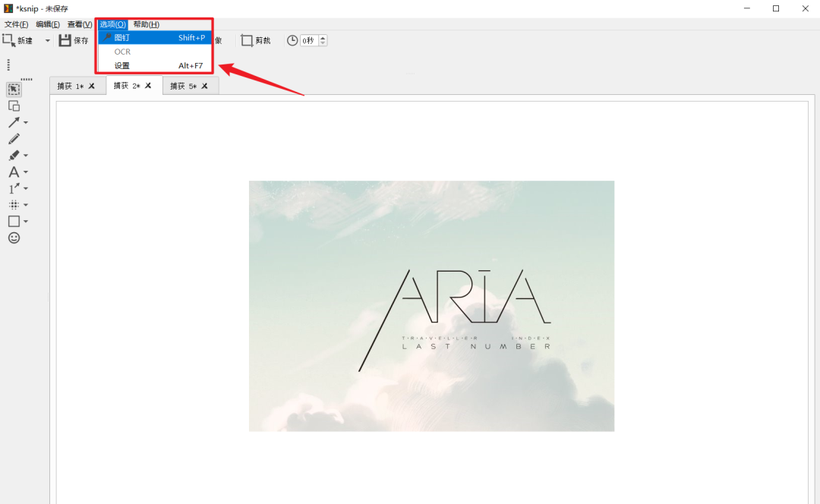Save the capture with 保存
The width and height of the screenshot is (820, 504).
pos(74,40)
